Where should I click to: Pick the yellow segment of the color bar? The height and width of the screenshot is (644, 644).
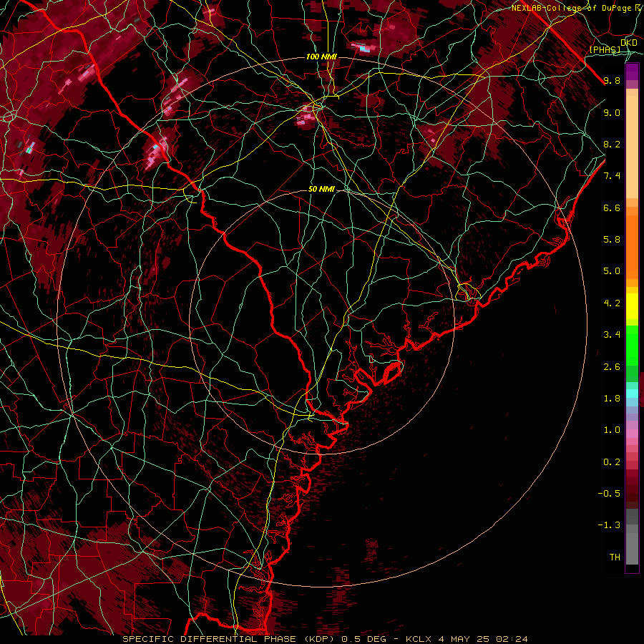632,306
